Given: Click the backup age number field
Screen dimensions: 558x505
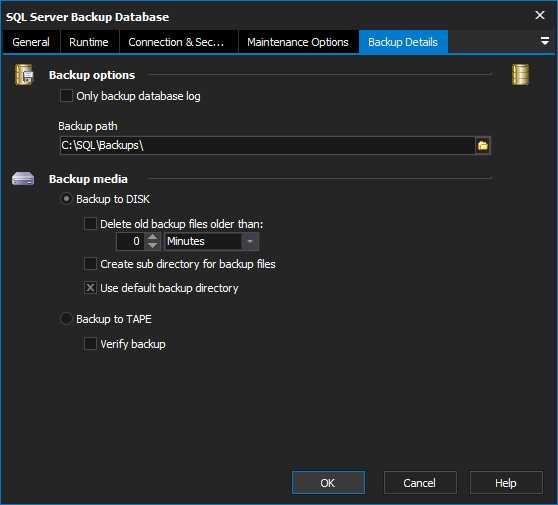Looking at the screenshot, I should pyautogui.click(x=130, y=241).
